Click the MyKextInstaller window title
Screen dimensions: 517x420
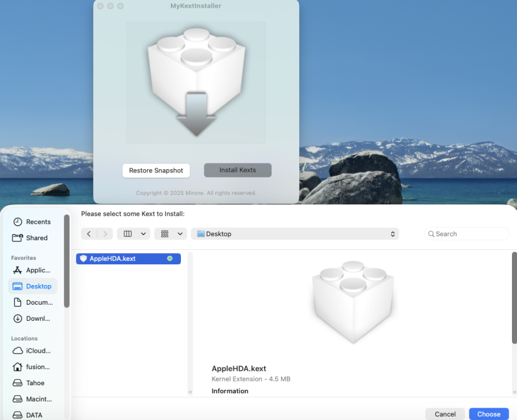point(196,6)
